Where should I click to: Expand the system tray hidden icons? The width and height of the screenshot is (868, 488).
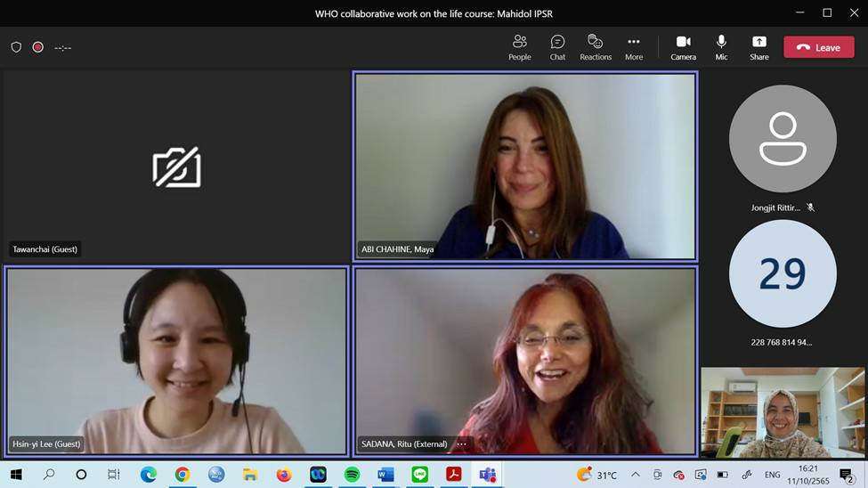[635, 475]
